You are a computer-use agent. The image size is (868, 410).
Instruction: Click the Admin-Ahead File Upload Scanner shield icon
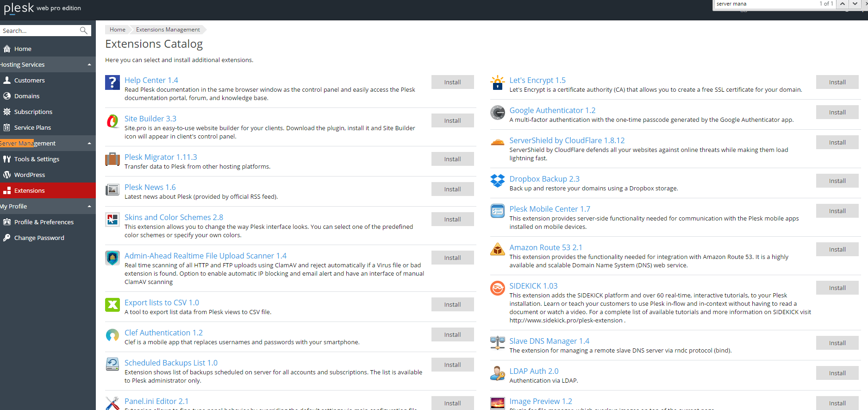(112, 258)
